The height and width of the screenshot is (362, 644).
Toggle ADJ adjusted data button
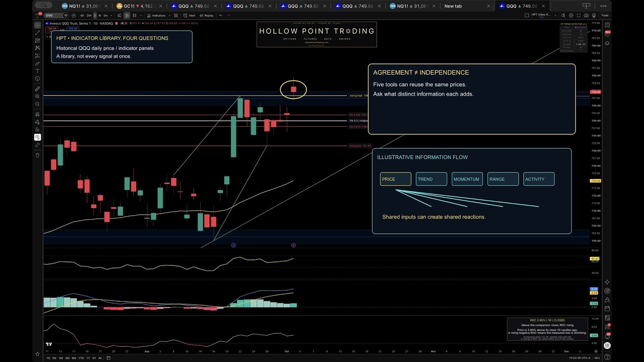tap(597, 358)
